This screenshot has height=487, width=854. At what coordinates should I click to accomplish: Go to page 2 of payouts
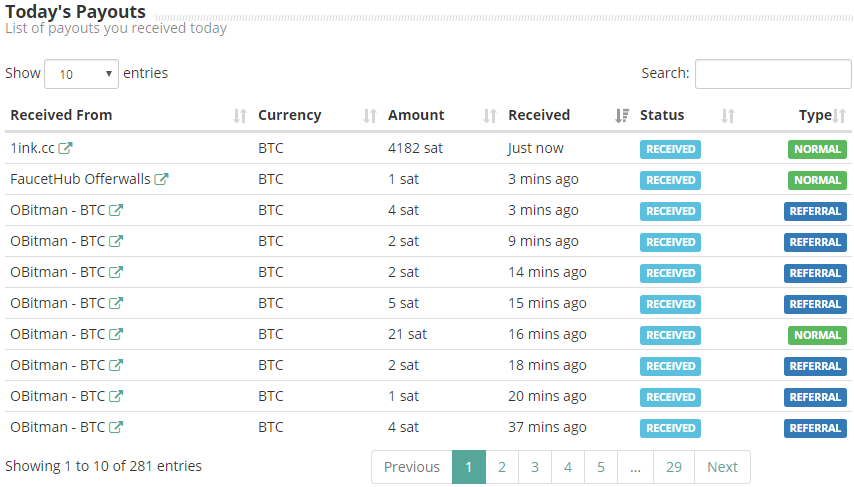tap(502, 467)
